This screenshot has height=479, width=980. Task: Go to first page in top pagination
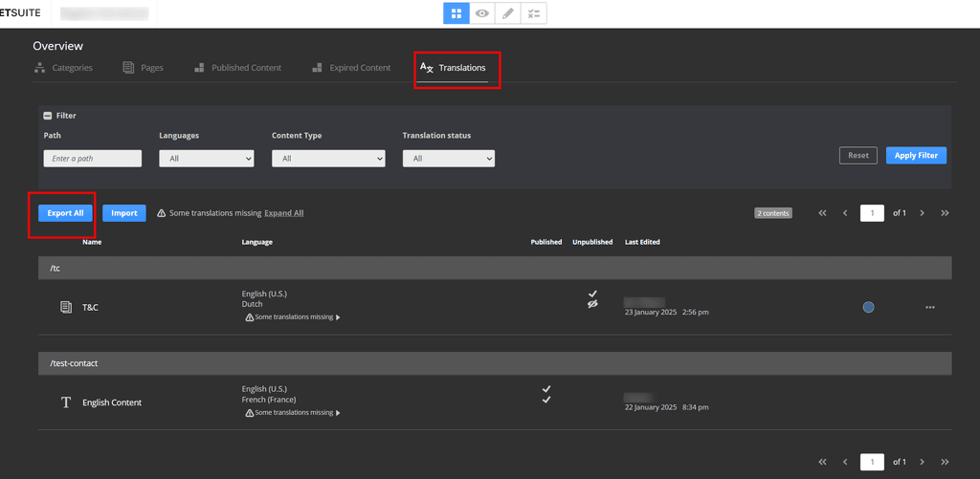pos(822,213)
